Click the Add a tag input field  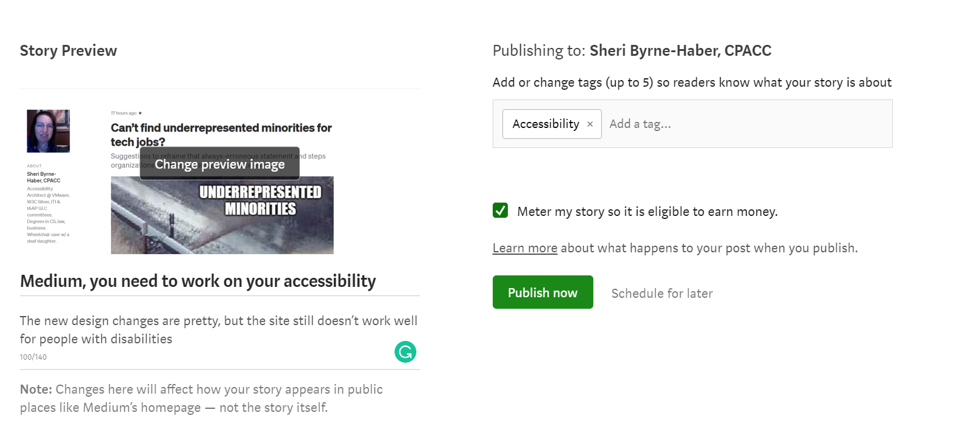point(745,124)
